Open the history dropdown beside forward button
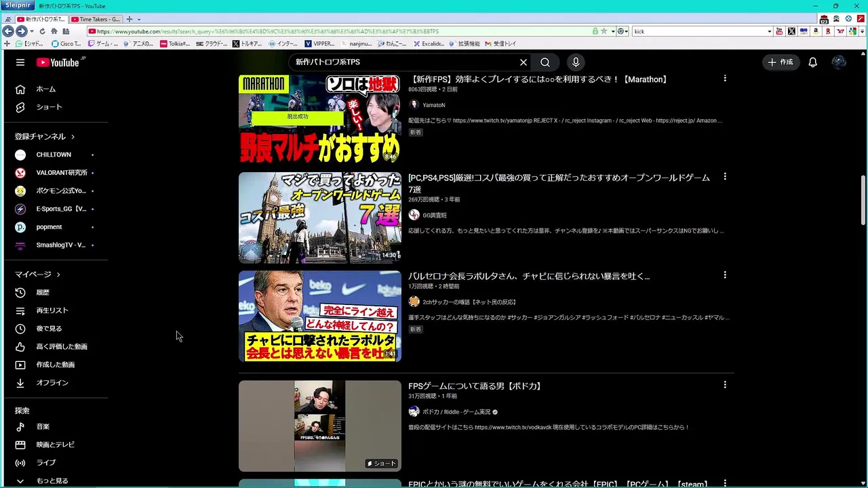 31,31
